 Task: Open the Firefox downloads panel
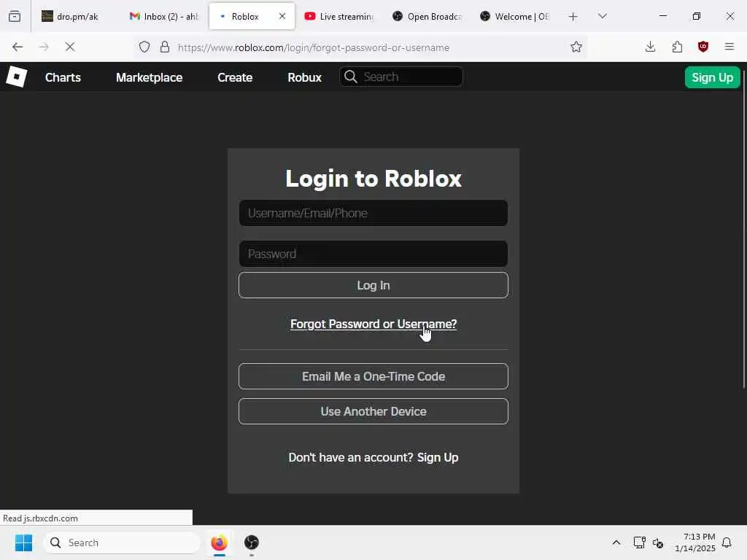pos(650,47)
